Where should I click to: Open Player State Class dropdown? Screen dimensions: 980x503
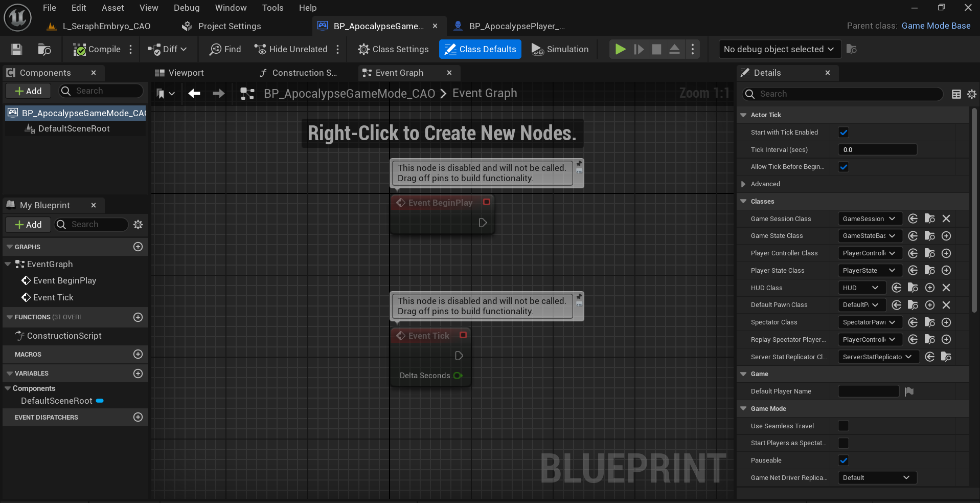870,270
